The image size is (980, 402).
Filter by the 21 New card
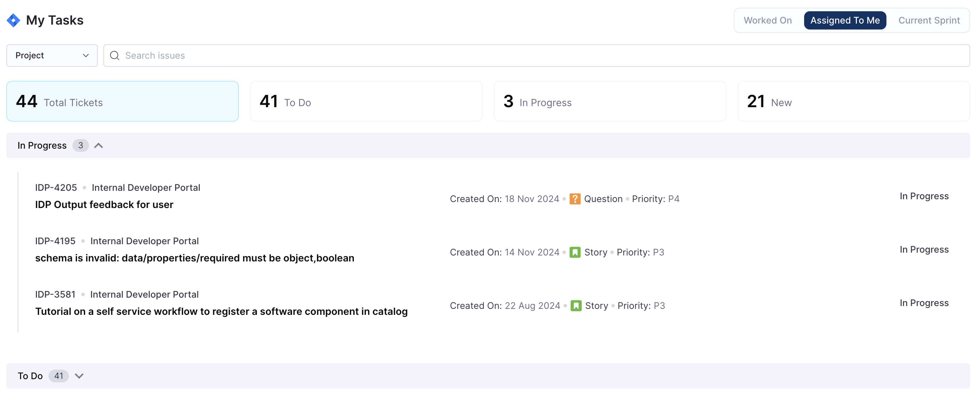853,102
